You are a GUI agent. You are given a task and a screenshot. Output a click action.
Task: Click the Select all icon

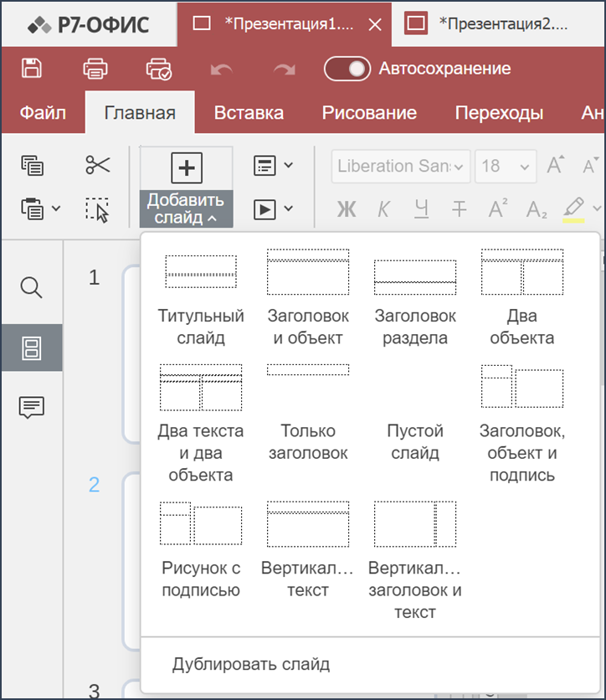point(97,209)
